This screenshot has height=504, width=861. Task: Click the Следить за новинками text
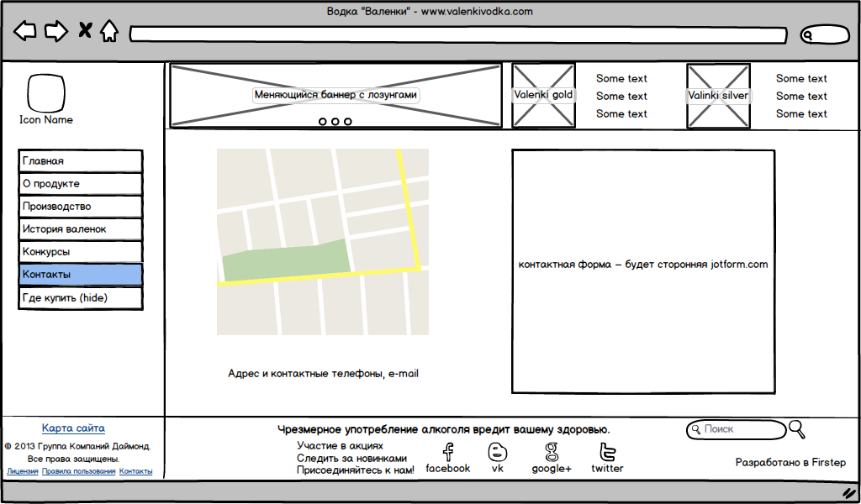[x=351, y=458]
